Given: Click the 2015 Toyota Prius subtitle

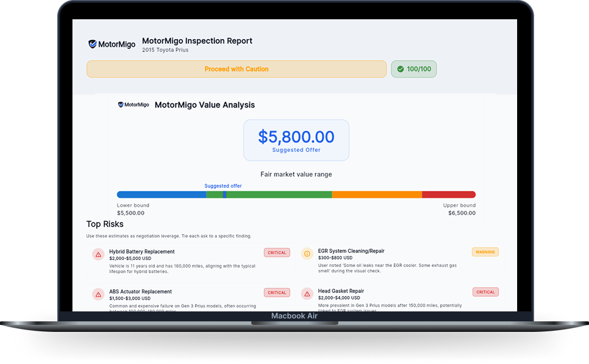Looking at the screenshot, I should pos(165,50).
